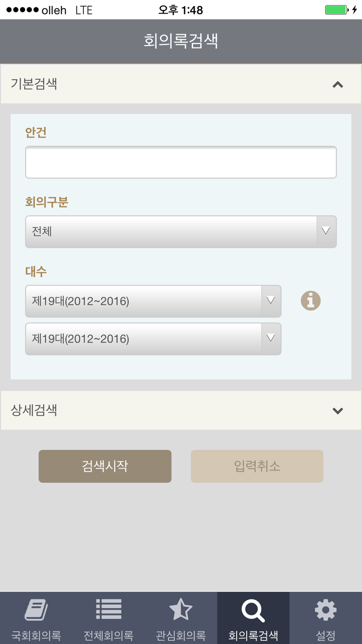Viewport: 362px width, 644px height.
Task: Tap the 회의록검색 title in header
Action: 181,41
